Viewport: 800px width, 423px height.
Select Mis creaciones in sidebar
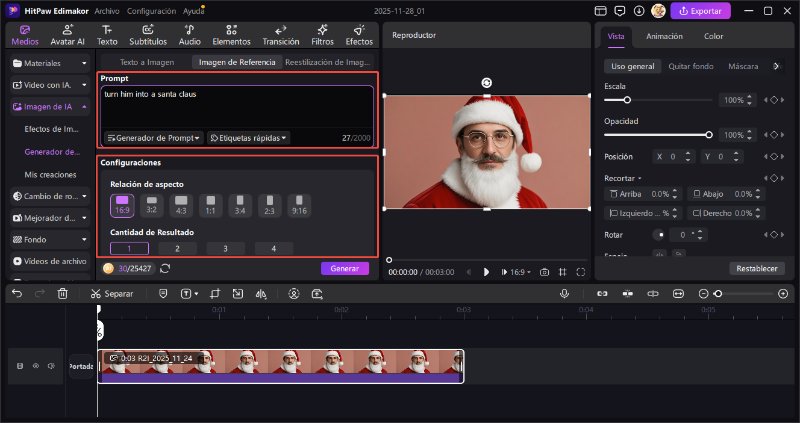click(x=51, y=175)
